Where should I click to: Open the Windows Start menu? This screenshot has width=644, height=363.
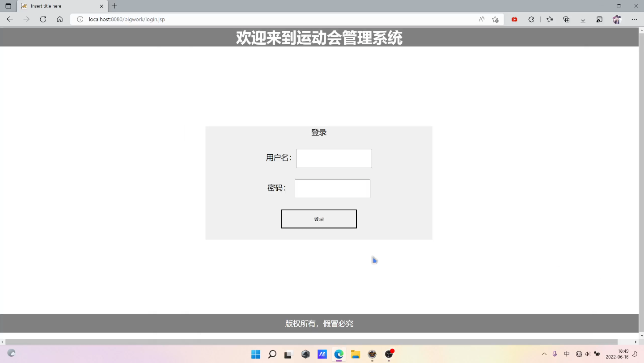point(256,354)
